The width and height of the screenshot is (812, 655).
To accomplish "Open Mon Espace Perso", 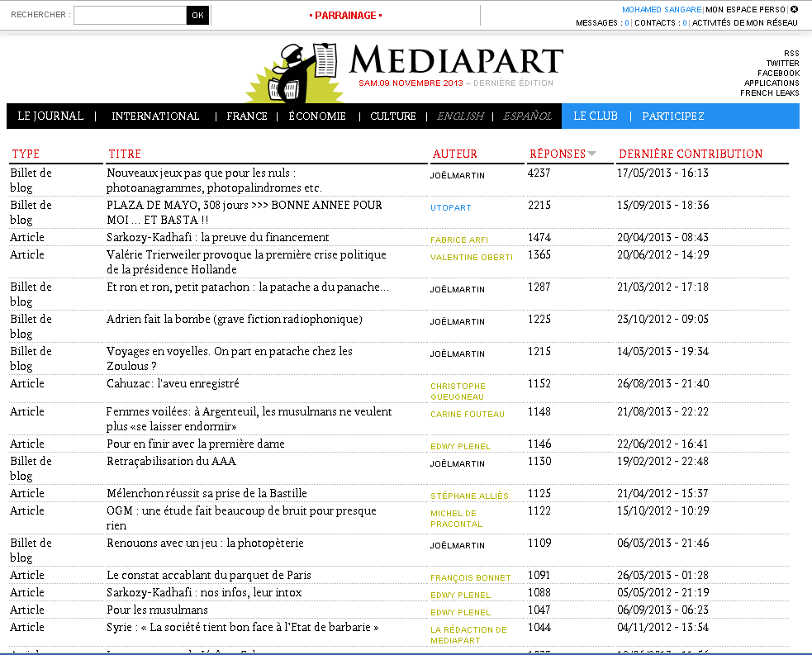I will pos(745,9).
